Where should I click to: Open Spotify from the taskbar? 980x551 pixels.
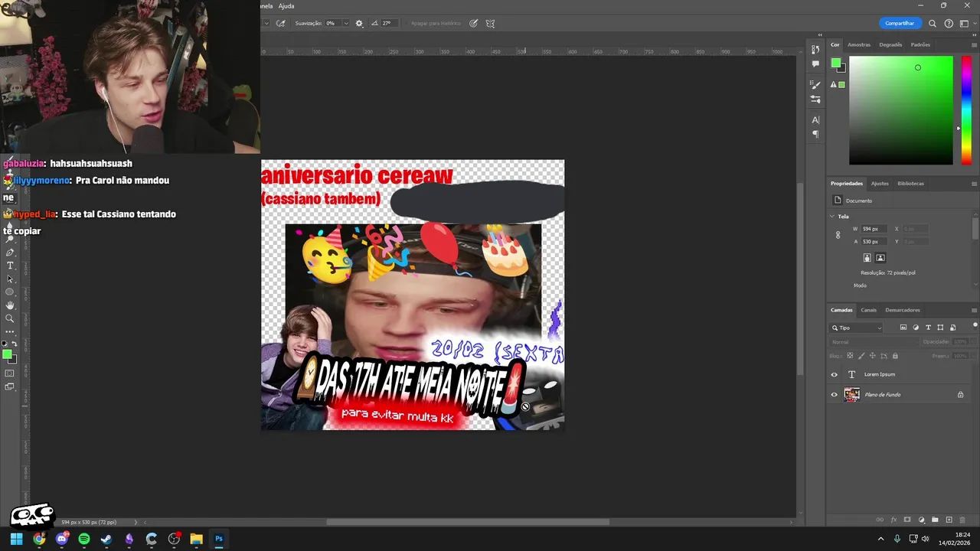tap(84, 539)
